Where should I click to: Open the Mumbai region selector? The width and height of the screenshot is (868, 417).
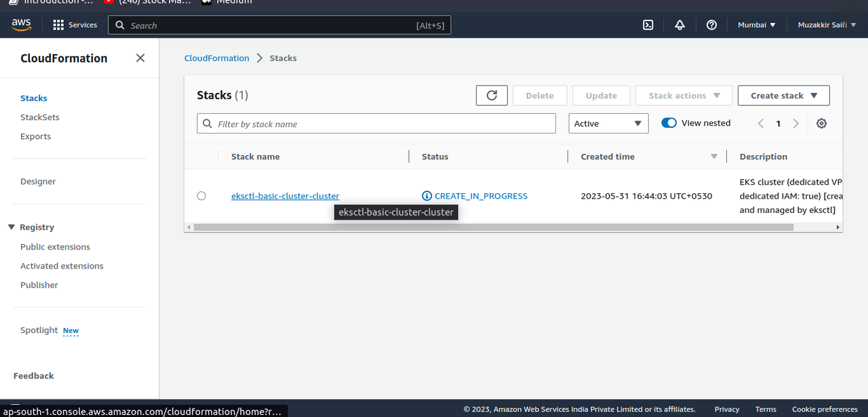[756, 25]
